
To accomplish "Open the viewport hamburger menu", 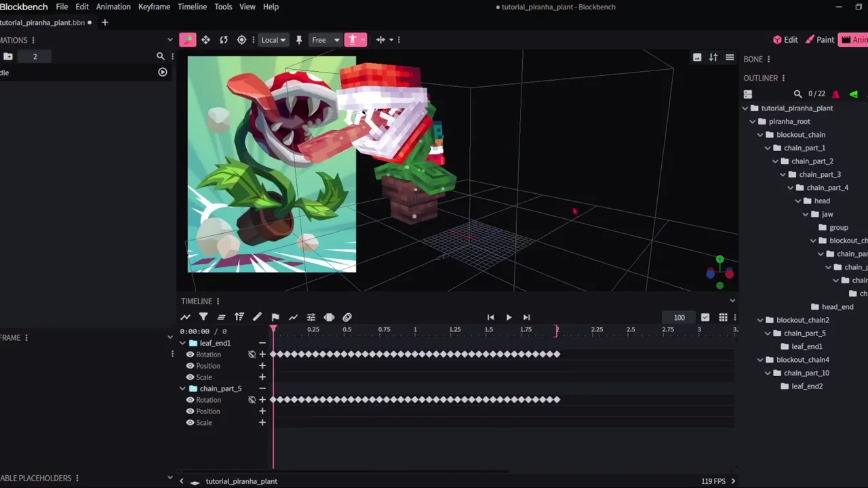I will (730, 58).
